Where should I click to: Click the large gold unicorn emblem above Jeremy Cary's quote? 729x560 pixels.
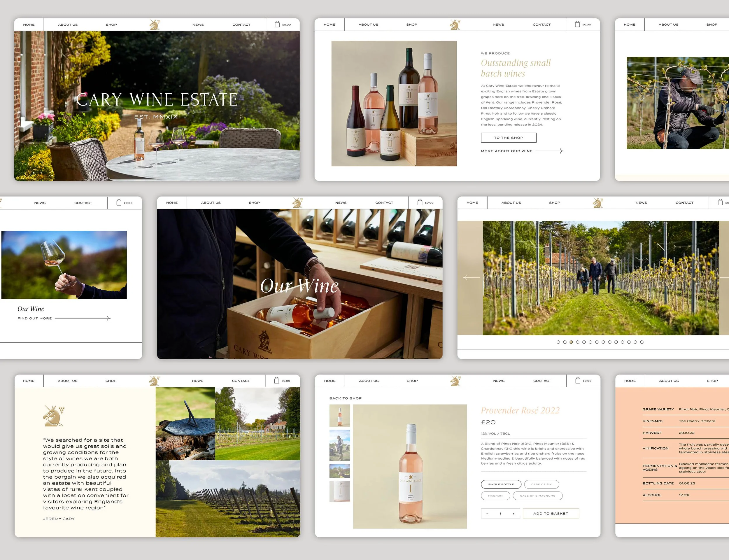point(53,416)
